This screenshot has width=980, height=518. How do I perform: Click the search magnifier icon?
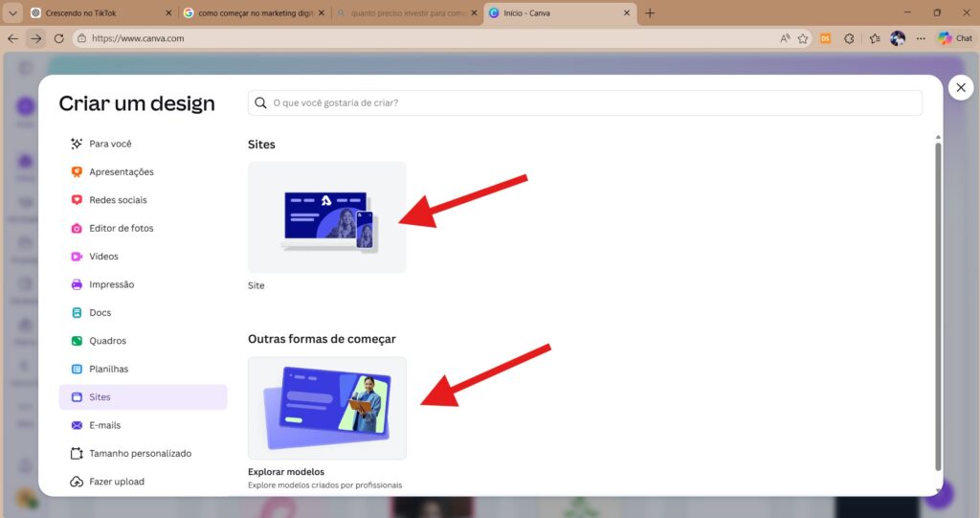260,102
